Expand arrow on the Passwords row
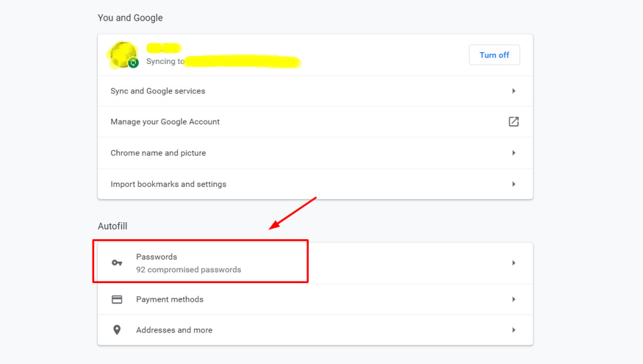This screenshot has height=364, width=643. 514,263
